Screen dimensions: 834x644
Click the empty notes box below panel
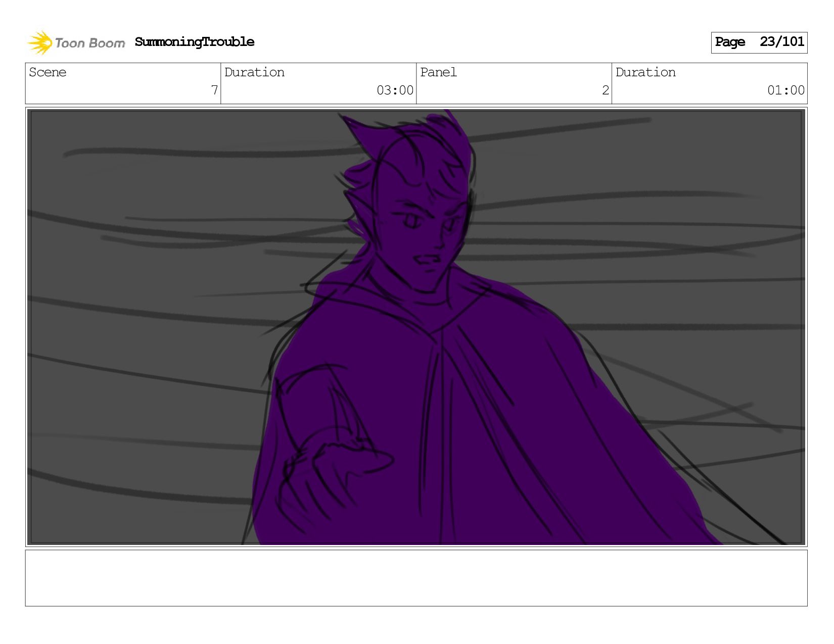416,578
